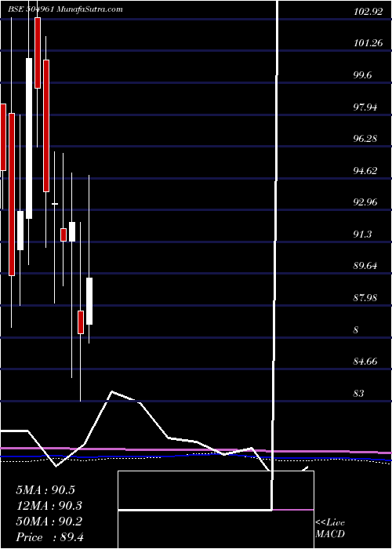Click the 97.94 price axis label
The image size is (392, 549).
coord(366,107)
